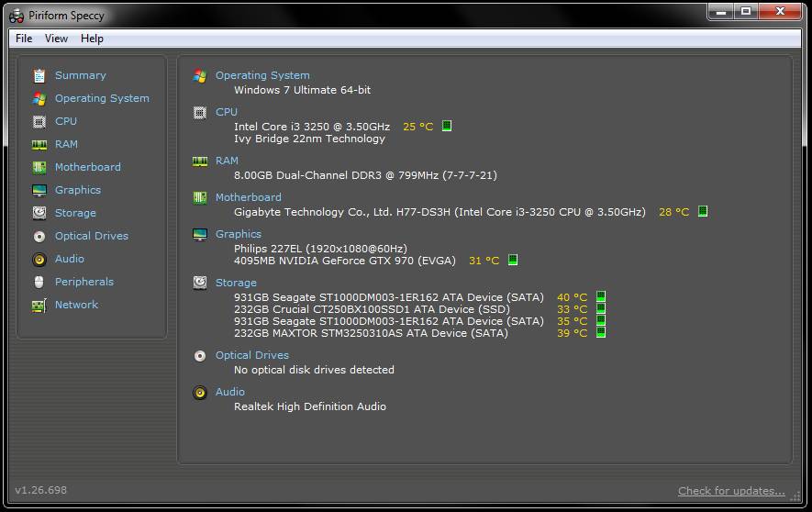Click temperature icon for the 35 °C Seagate drive

601,320
